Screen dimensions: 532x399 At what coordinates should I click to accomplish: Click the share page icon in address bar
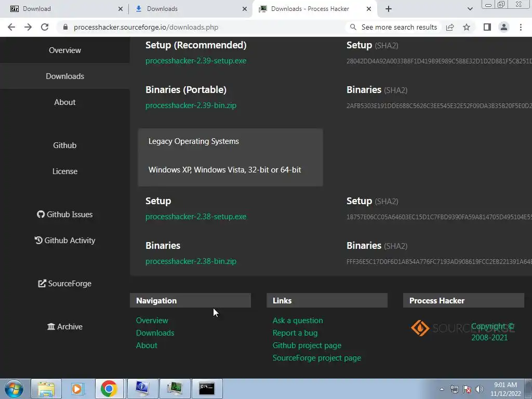(x=450, y=27)
